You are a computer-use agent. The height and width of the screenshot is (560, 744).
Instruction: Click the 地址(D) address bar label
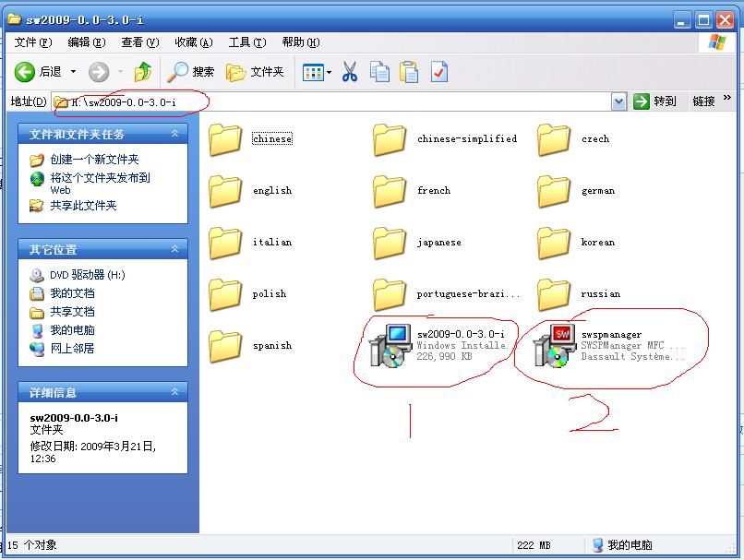point(29,101)
